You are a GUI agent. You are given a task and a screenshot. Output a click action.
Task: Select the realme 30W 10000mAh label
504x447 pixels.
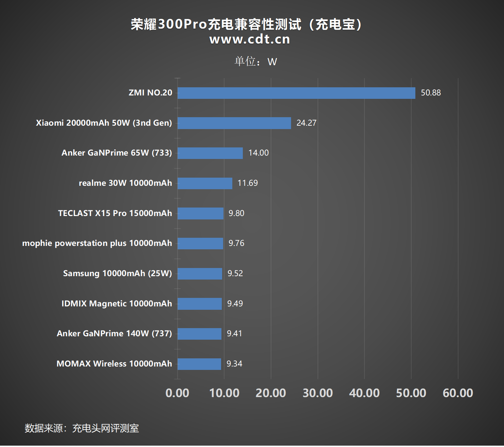click(125, 183)
